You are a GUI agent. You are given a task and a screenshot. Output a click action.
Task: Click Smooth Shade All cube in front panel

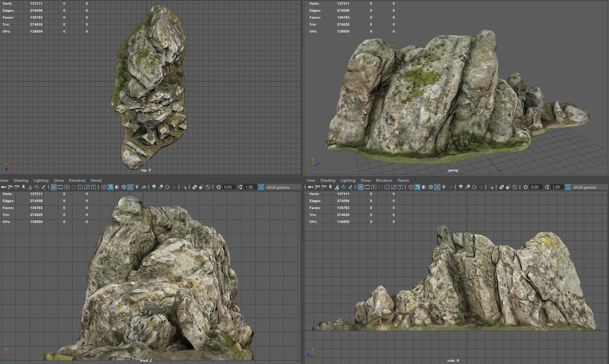[x=111, y=187]
